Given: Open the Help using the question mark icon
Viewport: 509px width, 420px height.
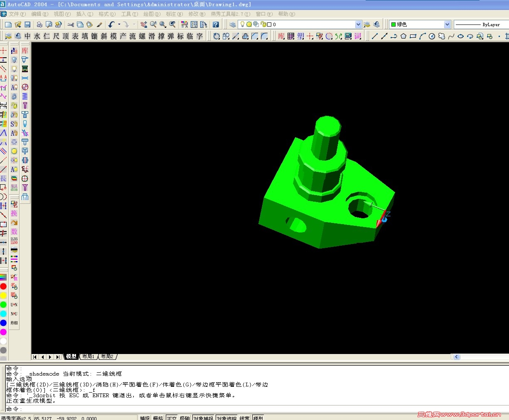Looking at the screenshot, I should tap(216, 24).
